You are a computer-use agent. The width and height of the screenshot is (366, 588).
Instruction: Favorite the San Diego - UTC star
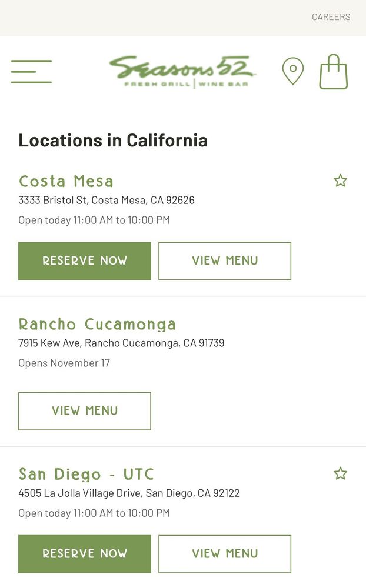(340, 473)
